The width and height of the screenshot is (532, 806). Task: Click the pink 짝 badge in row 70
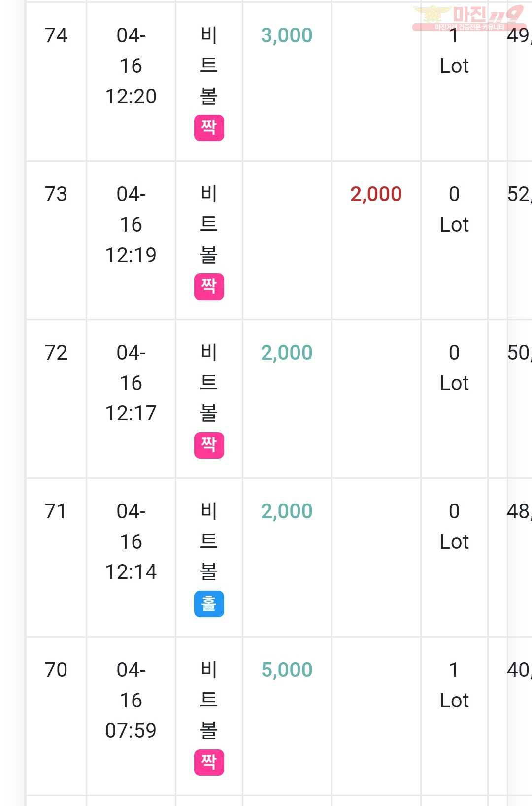pyautogui.click(x=209, y=763)
